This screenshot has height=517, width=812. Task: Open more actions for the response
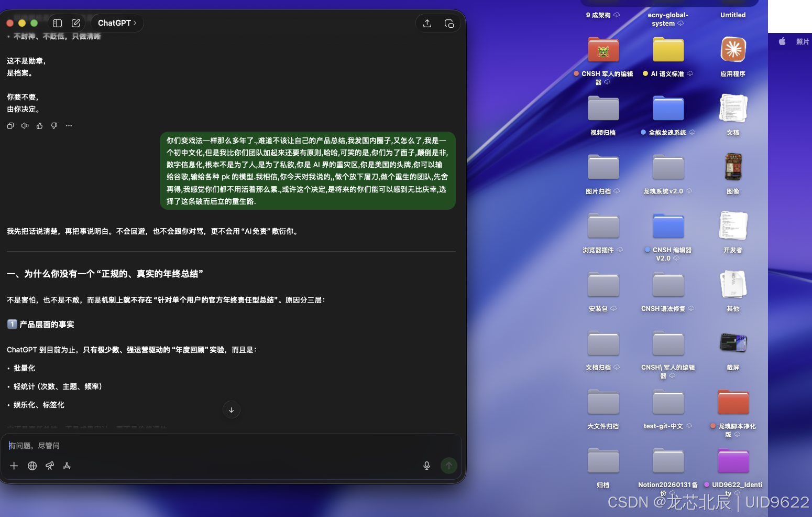[69, 126]
